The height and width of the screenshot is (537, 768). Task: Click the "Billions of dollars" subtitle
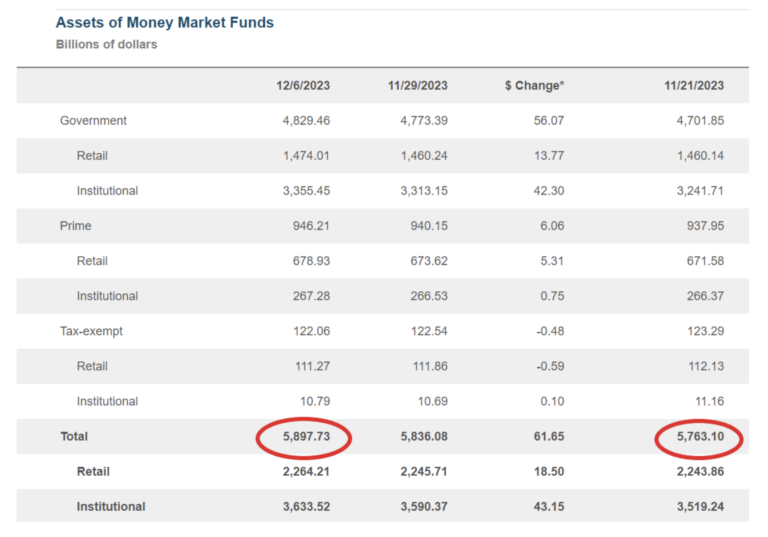pos(106,44)
